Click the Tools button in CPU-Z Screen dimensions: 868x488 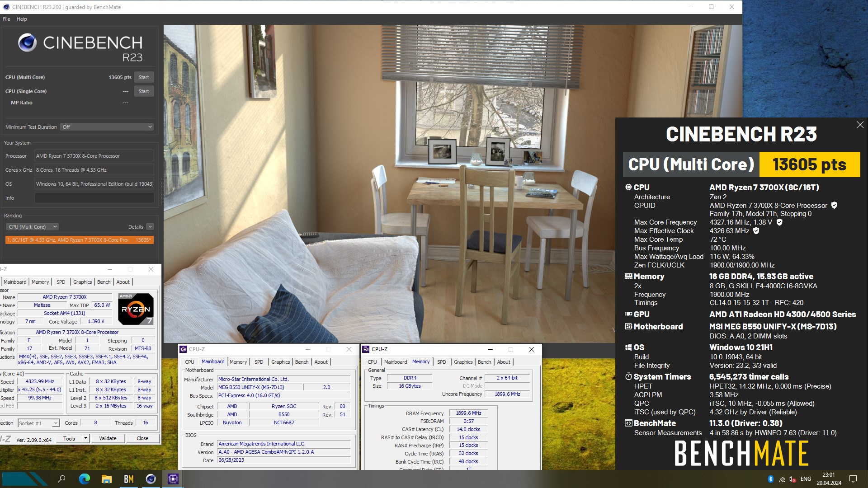(69, 438)
